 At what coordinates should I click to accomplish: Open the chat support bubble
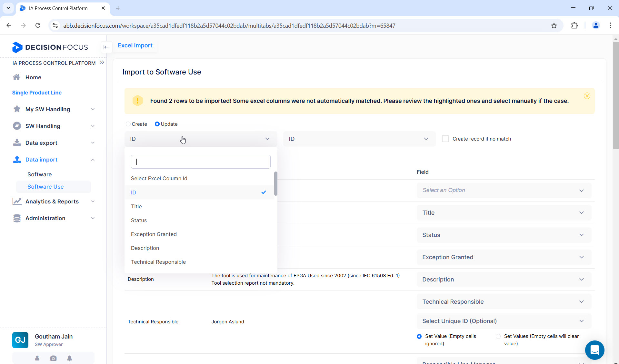tap(594, 350)
